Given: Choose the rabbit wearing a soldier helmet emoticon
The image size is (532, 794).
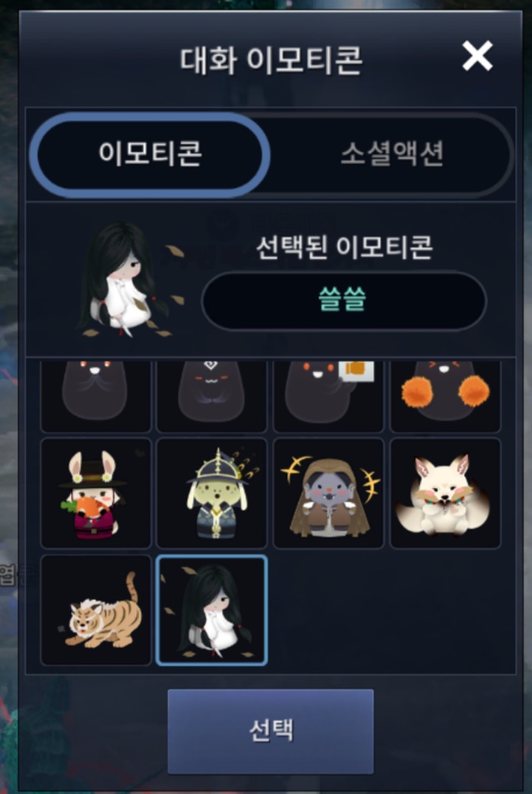Looking at the screenshot, I should 212,493.
